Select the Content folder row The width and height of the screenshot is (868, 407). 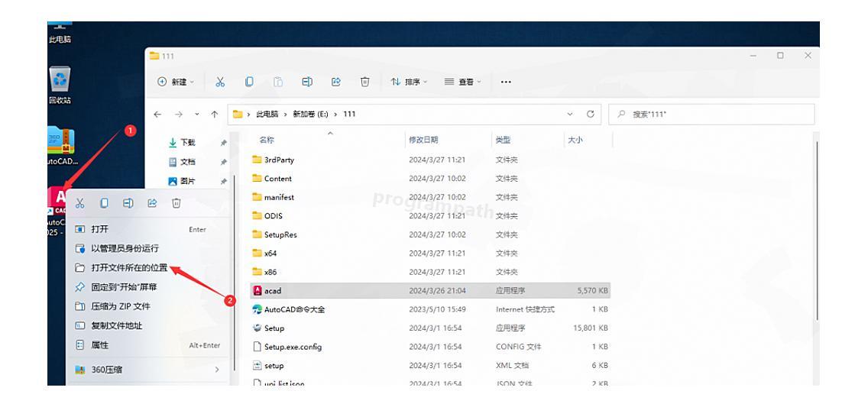(430, 179)
